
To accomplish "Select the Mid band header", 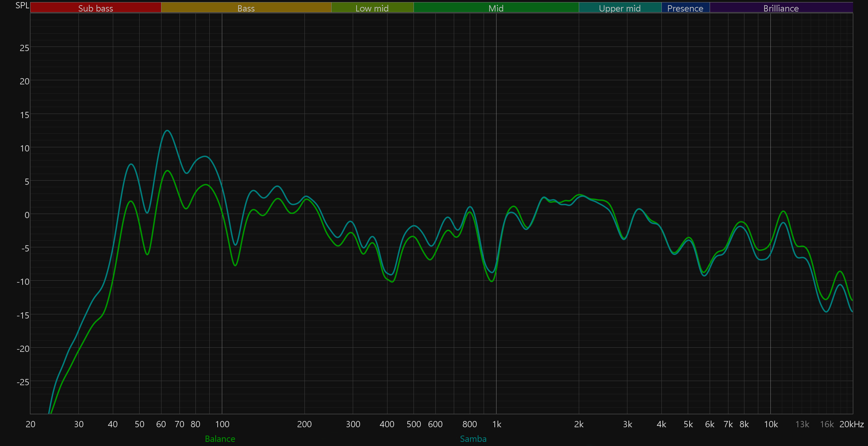I will (x=496, y=8).
